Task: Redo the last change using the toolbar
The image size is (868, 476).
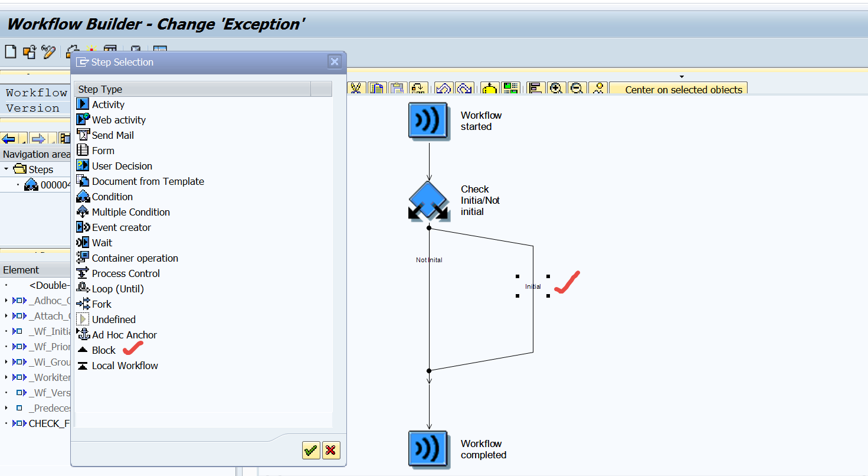Action: click(464, 87)
